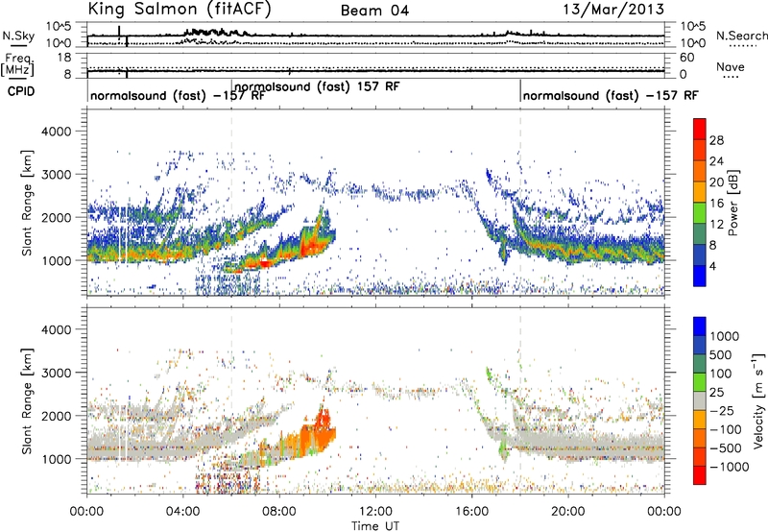Click the "King Salmon (fitACF)" plot title
The image size is (768, 532).
pos(180,10)
